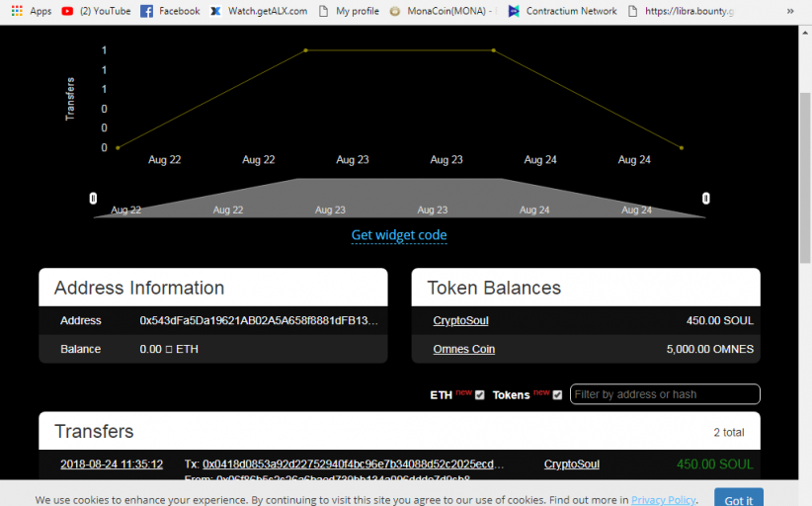Screen dimensions: 812x506
Task: Click the right handle of chart range slider
Action: (705, 199)
